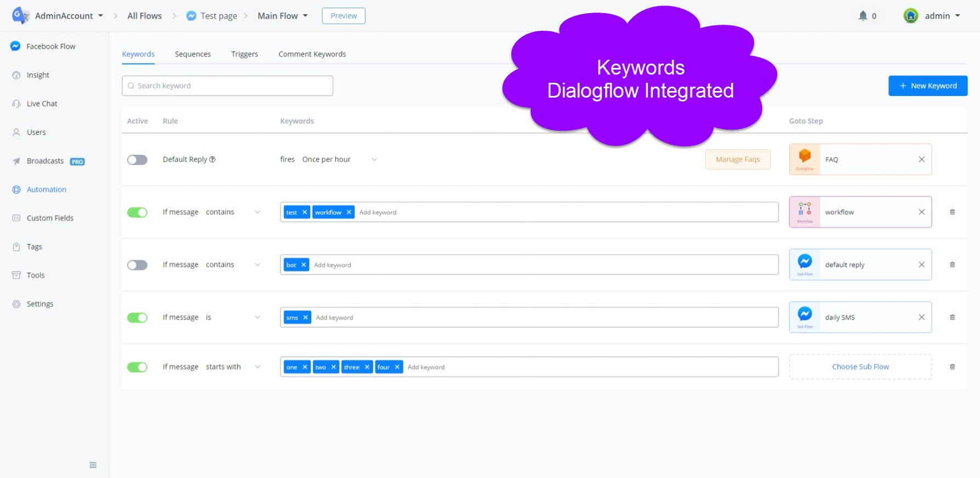Click the Default Reply help icon
Image resolution: width=980 pixels, height=478 pixels.
coord(213,160)
